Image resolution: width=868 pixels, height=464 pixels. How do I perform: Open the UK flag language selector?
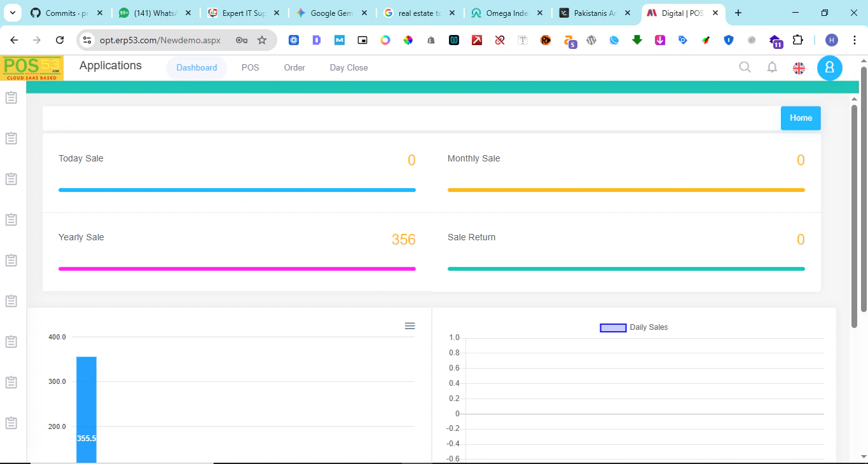(799, 68)
